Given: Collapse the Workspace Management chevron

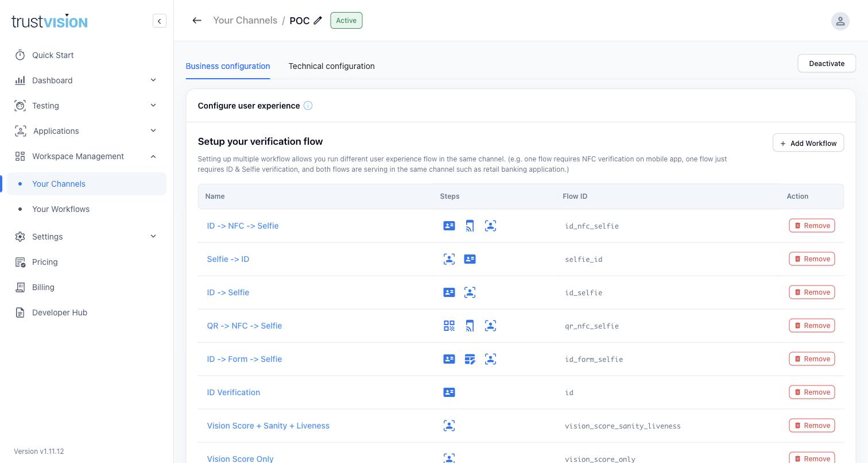Looking at the screenshot, I should coord(153,156).
